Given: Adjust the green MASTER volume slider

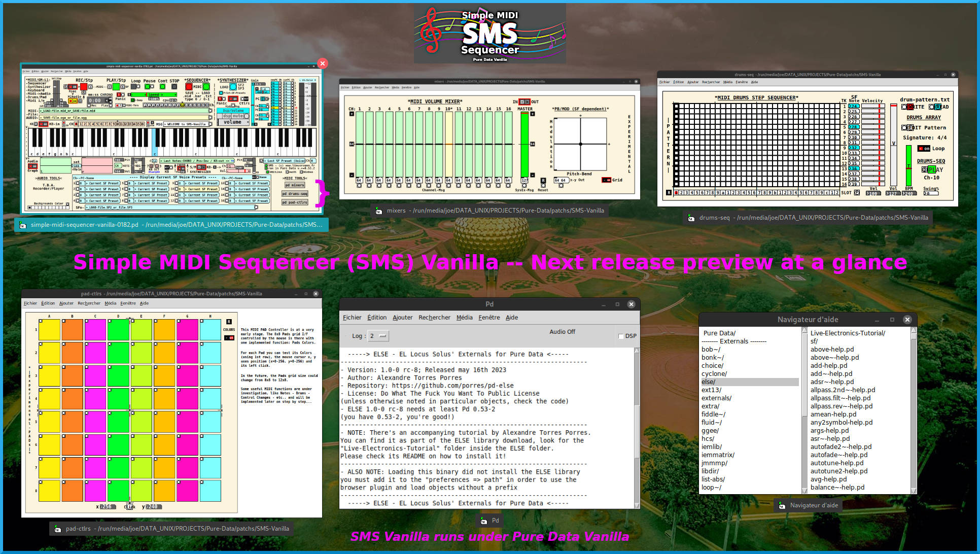Looking at the screenshot, I should coord(524,145).
